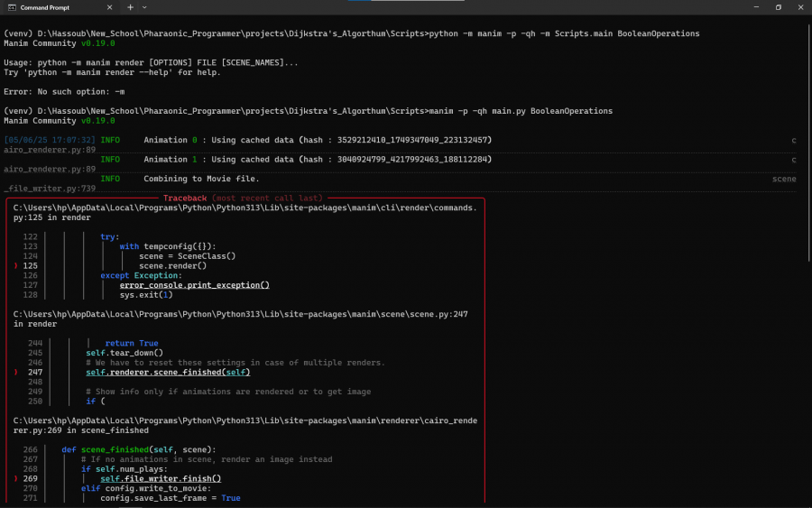The width and height of the screenshot is (812, 508).
Task: Close the terminal window
Action: pos(801,7)
